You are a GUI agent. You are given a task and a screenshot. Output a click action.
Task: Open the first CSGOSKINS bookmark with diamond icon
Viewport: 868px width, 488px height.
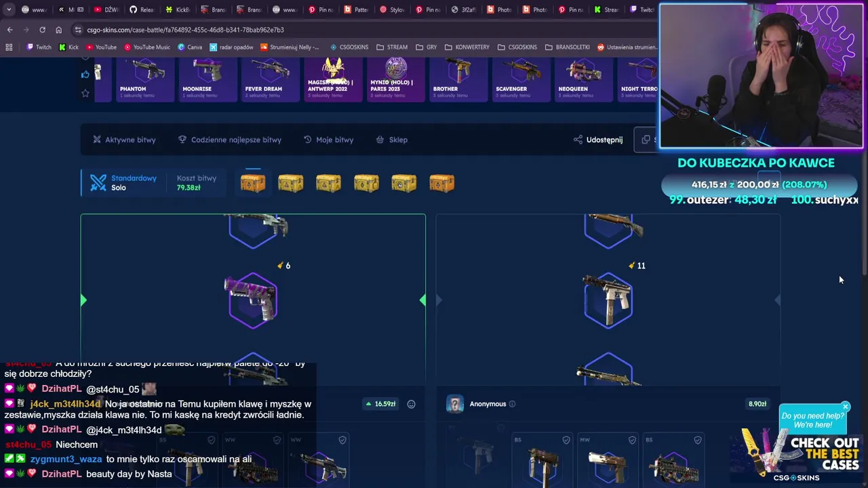pyautogui.click(x=349, y=47)
